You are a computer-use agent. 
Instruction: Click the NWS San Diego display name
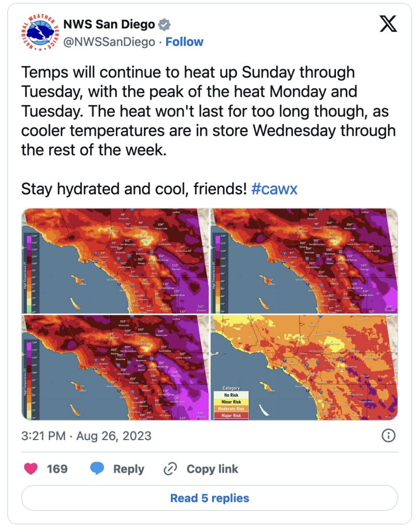coord(109,24)
